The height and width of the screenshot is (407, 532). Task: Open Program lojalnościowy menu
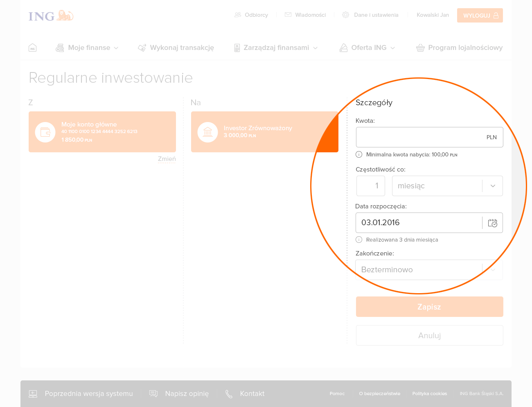465,47
